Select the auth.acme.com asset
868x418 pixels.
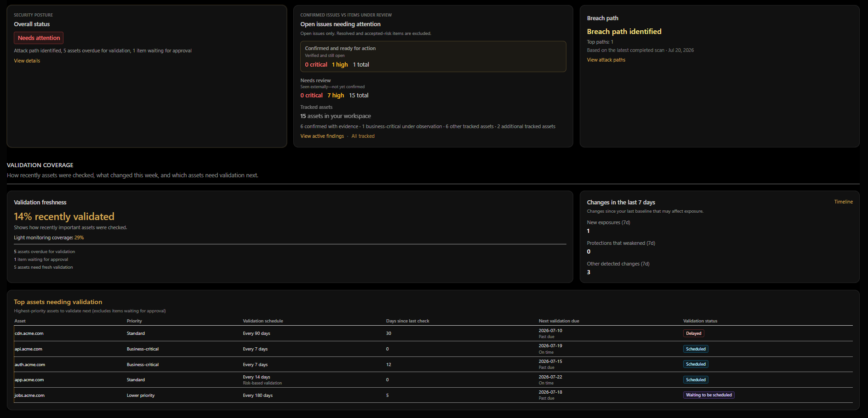[x=30, y=365]
